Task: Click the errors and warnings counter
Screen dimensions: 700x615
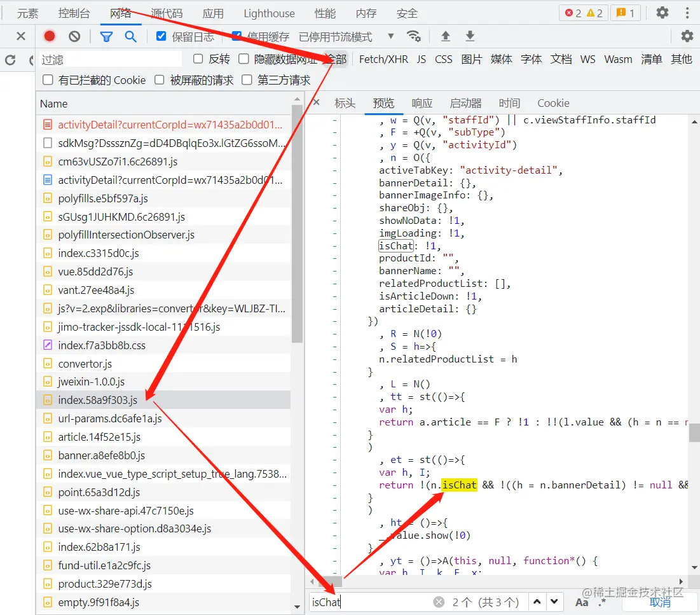Action: (x=584, y=13)
